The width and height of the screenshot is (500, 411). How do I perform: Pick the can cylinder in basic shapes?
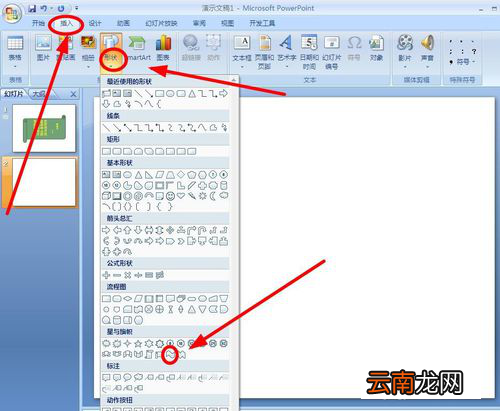click(x=224, y=185)
